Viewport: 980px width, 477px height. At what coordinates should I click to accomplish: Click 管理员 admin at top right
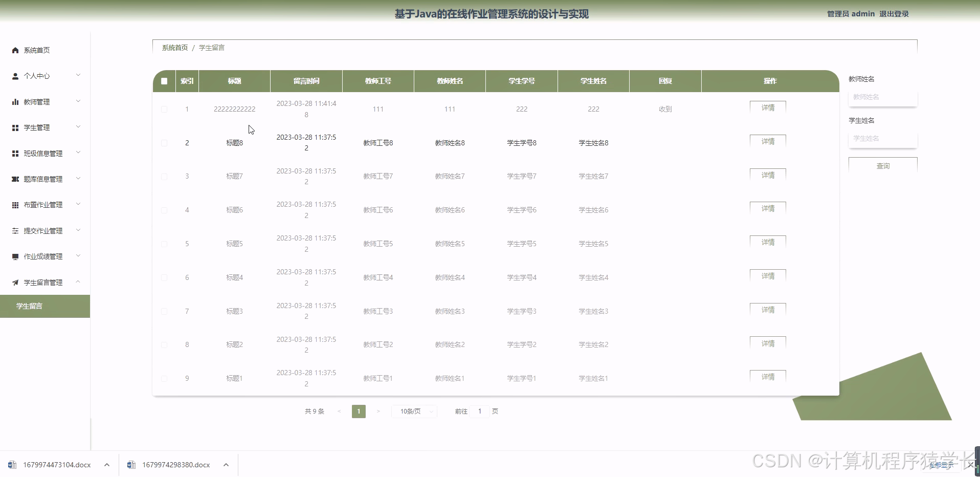[851, 14]
